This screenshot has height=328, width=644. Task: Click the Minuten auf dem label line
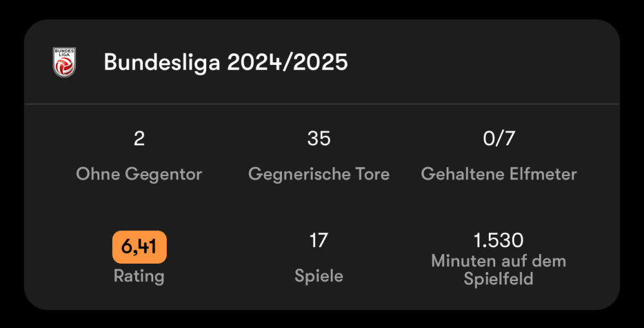[499, 261]
